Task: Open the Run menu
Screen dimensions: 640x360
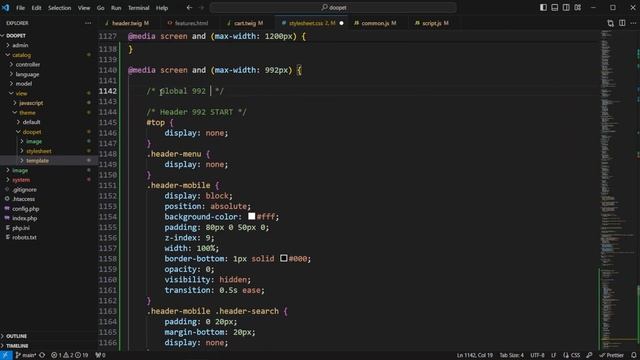Action: pos(116,8)
